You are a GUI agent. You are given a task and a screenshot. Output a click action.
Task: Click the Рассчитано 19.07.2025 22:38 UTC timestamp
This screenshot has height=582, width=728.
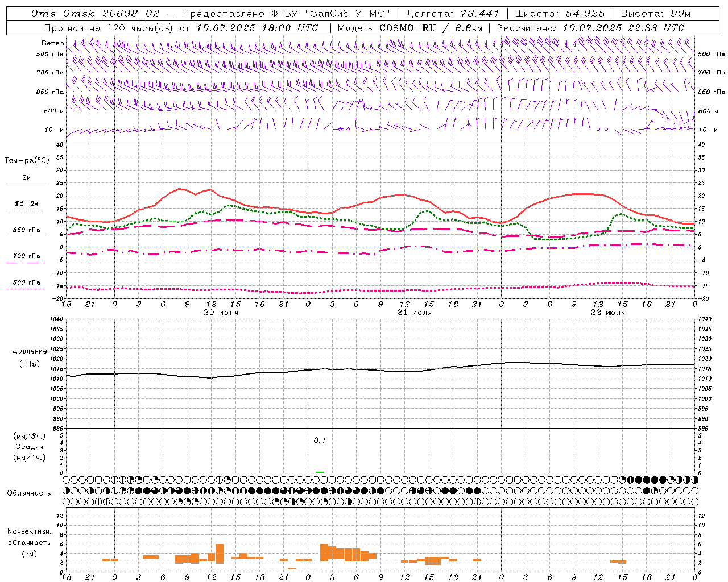pos(590,28)
